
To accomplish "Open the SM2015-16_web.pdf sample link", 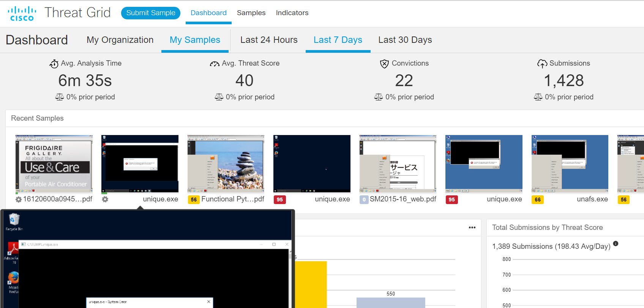I will pyautogui.click(x=402, y=199).
